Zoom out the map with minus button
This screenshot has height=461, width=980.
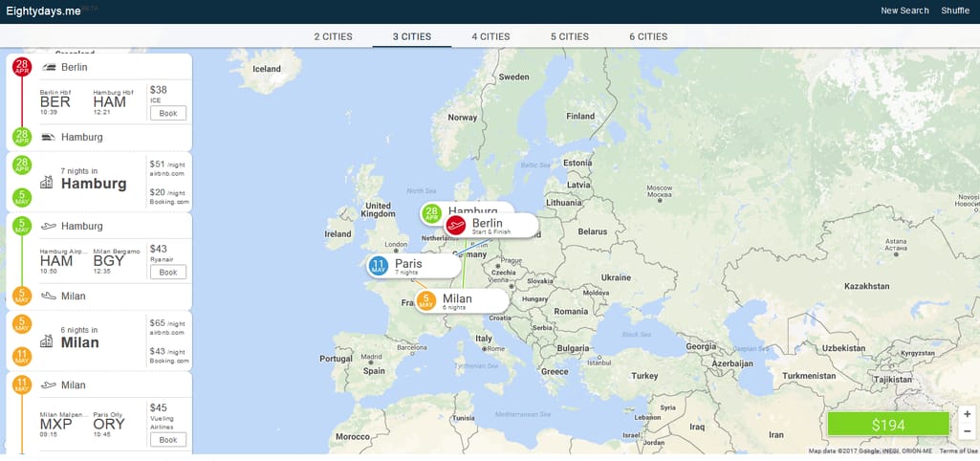click(967, 430)
